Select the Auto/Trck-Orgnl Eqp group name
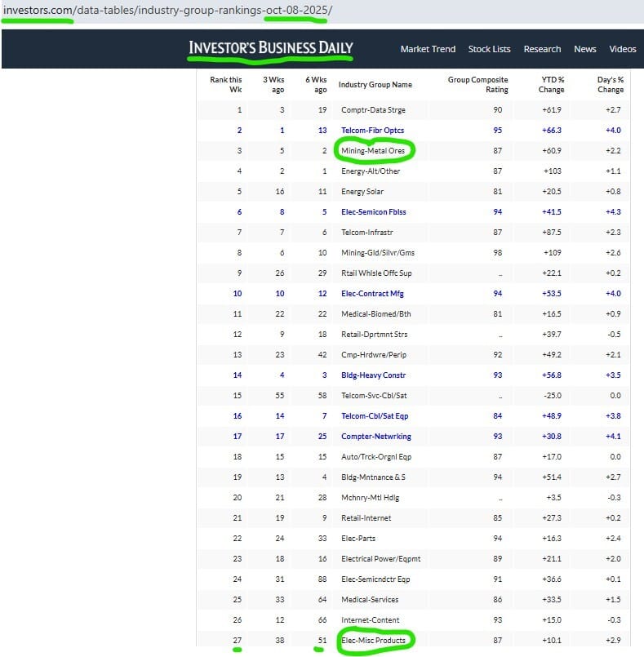The image size is (644, 657). (x=376, y=457)
